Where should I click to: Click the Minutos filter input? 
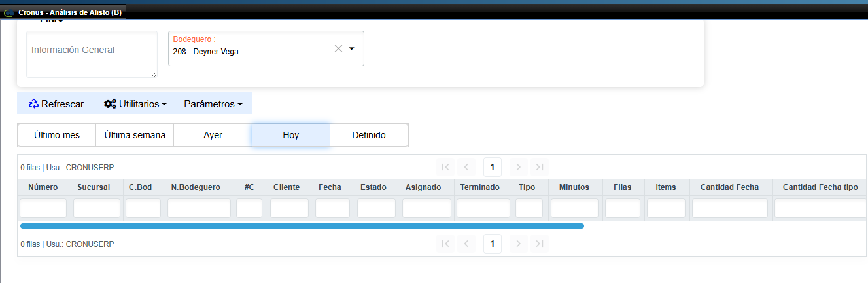pyautogui.click(x=574, y=208)
